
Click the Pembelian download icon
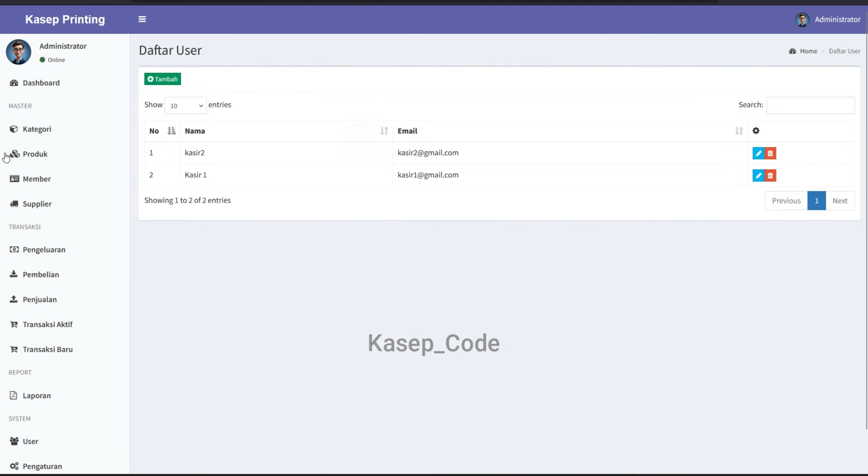(x=14, y=274)
